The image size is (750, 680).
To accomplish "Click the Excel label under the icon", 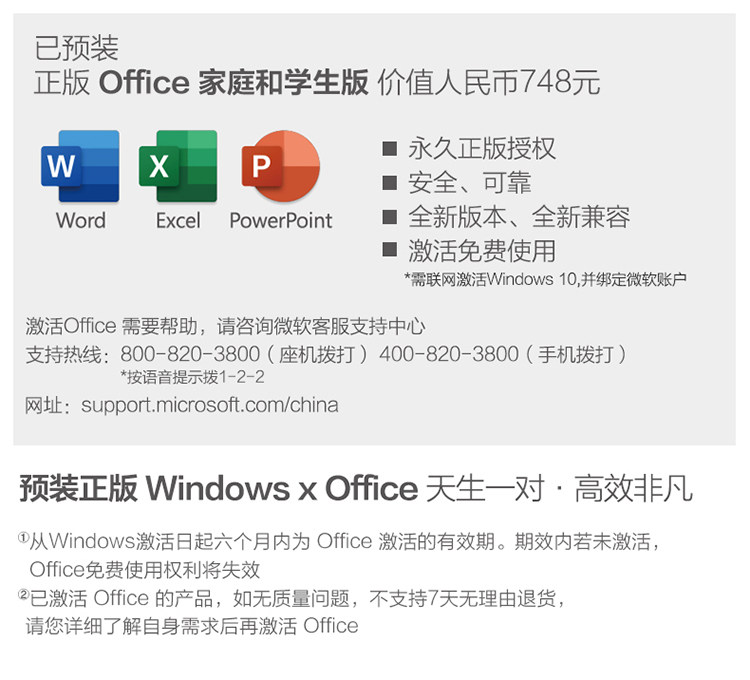I will 178,221.
